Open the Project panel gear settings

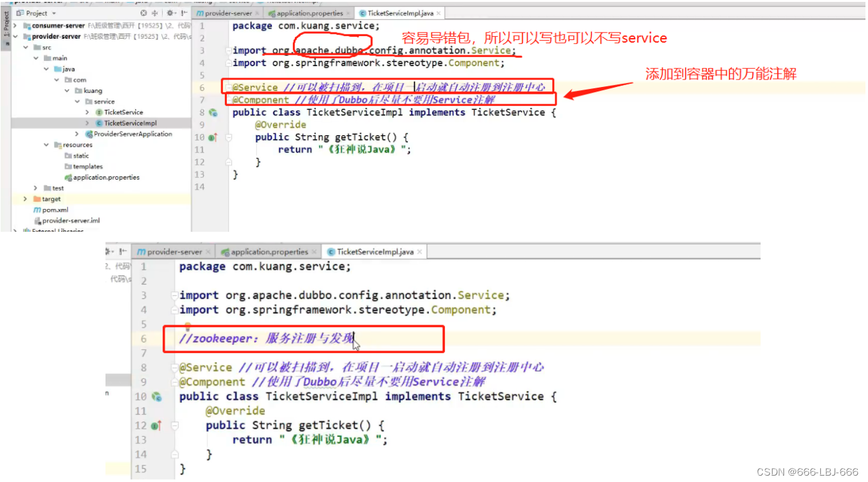(170, 13)
